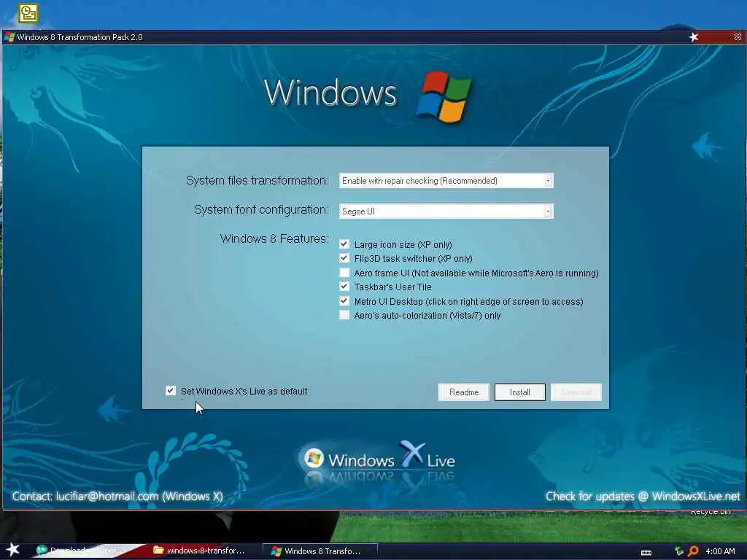Uncheck Flip3D task switcher (XP only)
Image resolution: width=747 pixels, height=560 pixels.
click(x=344, y=258)
